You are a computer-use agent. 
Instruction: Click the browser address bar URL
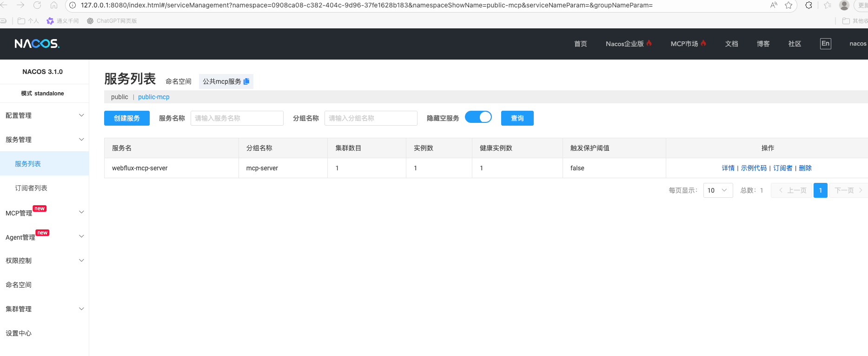click(x=367, y=5)
